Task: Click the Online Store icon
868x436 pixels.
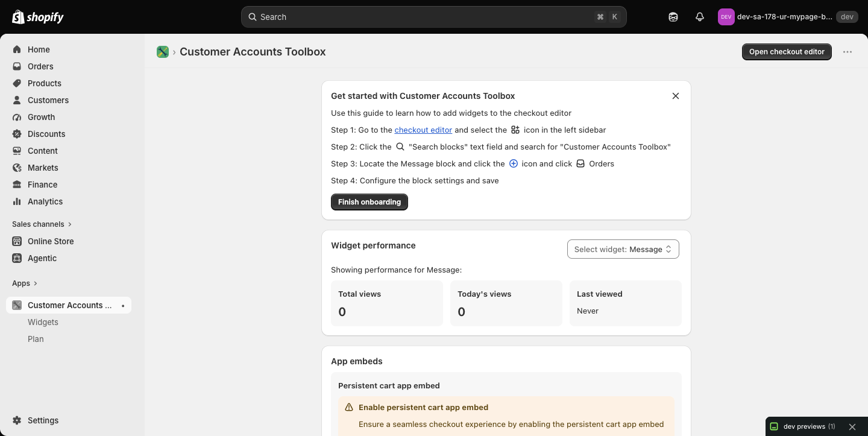Action: pos(17,241)
